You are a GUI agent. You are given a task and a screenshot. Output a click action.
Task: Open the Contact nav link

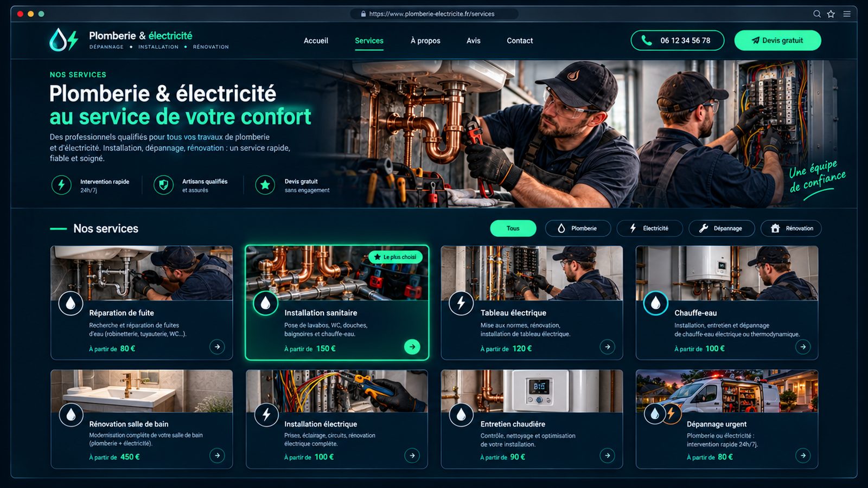coord(520,41)
